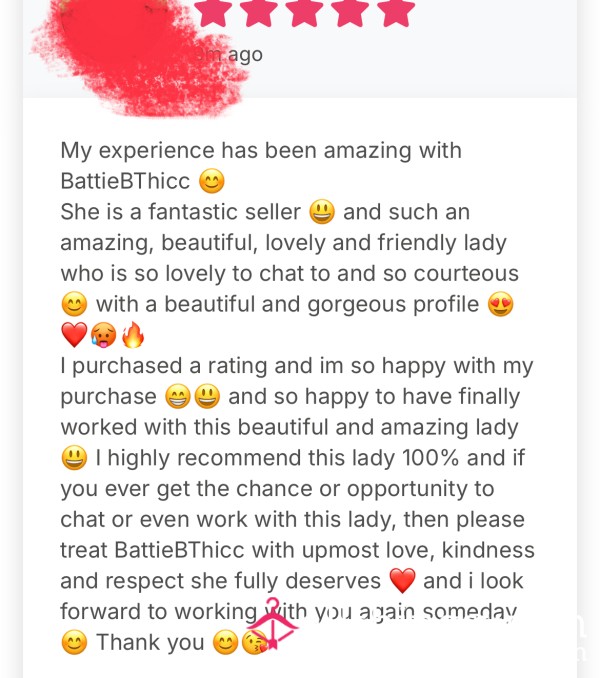Click the heart-eyes emoji after 'gorgeous profile'

(x=500, y=304)
